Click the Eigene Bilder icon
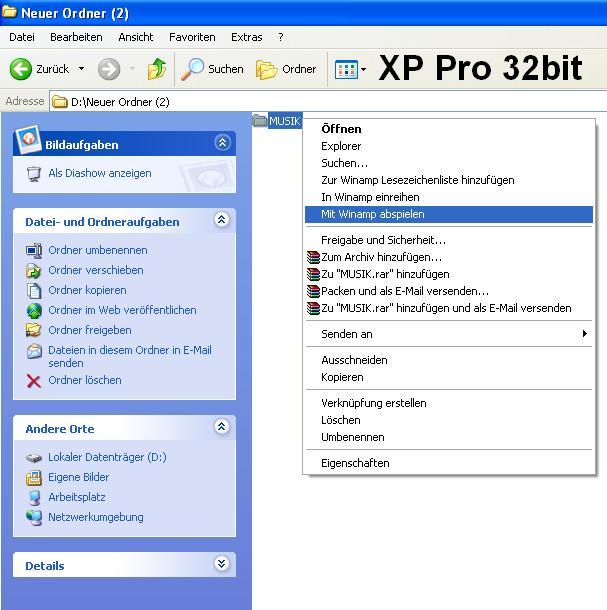 pyautogui.click(x=34, y=477)
